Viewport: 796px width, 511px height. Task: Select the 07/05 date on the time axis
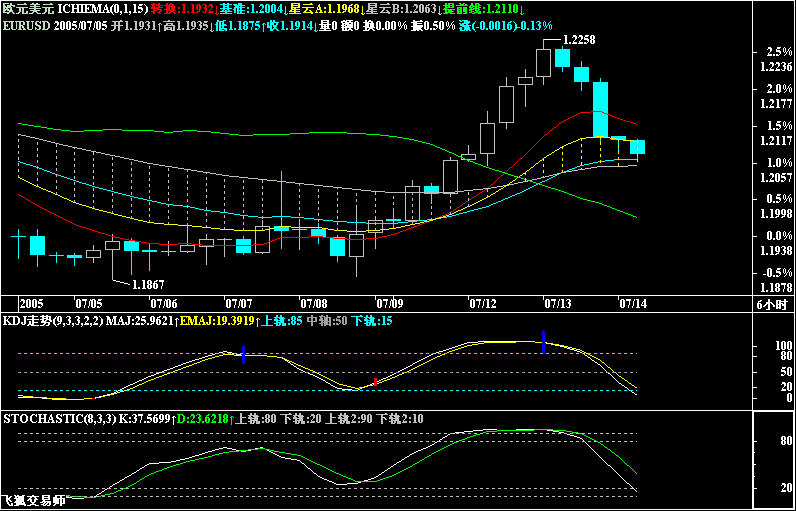pos(89,304)
